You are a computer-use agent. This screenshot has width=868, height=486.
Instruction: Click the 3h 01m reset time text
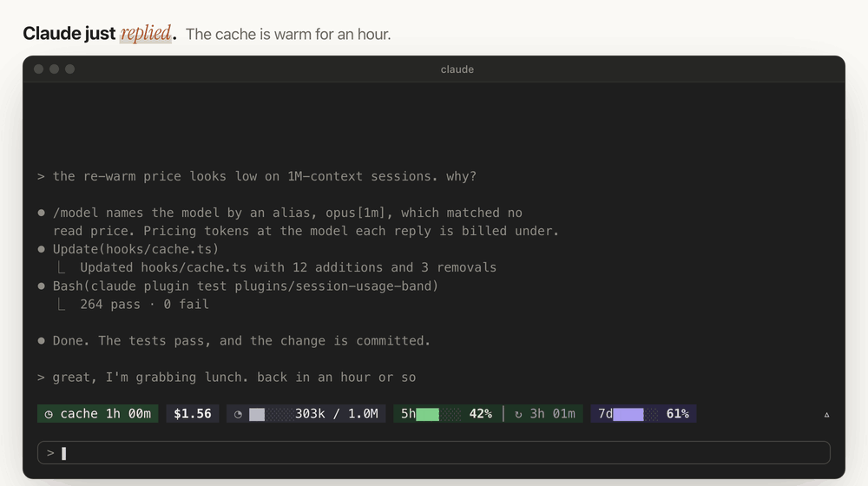click(x=552, y=414)
